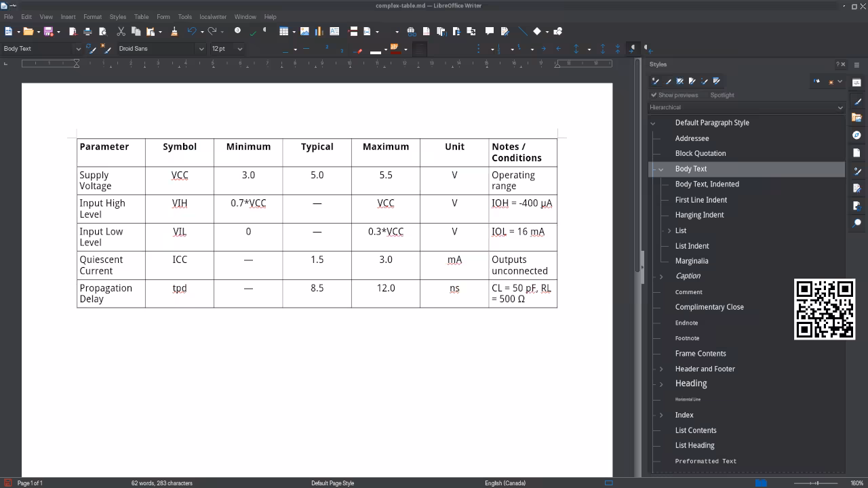Expand the Index style group
Screen dimensions: 868x488
click(661, 415)
